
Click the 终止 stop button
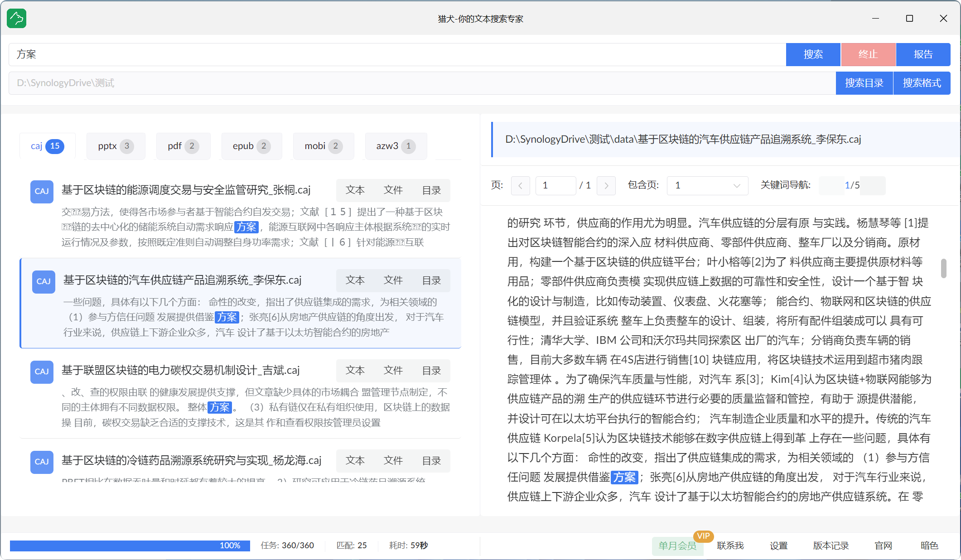click(x=868, y=54)
